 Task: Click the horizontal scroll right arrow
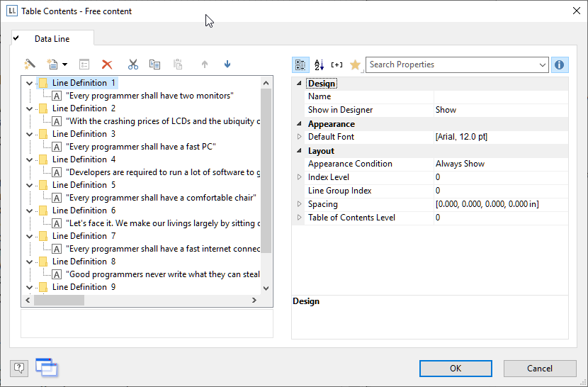(254, 301)
